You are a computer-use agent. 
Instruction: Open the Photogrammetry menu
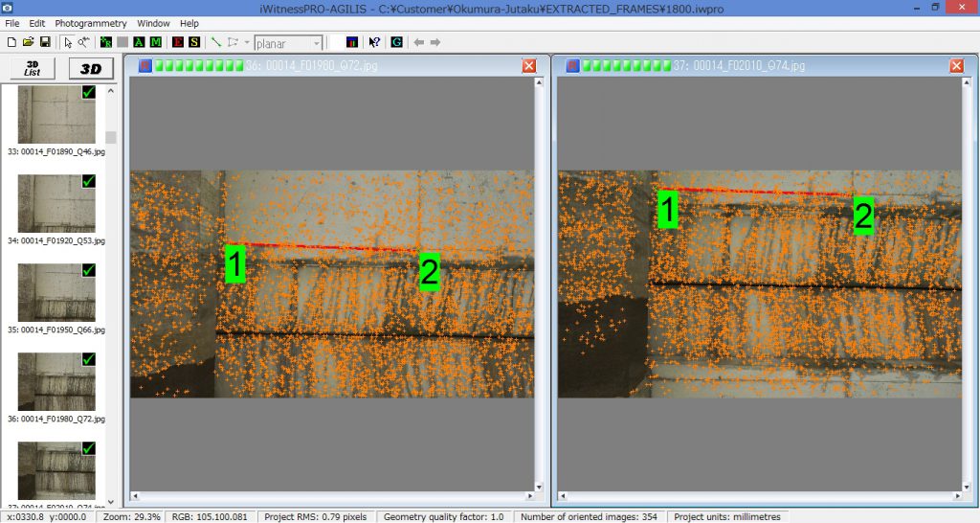(91, 23)
